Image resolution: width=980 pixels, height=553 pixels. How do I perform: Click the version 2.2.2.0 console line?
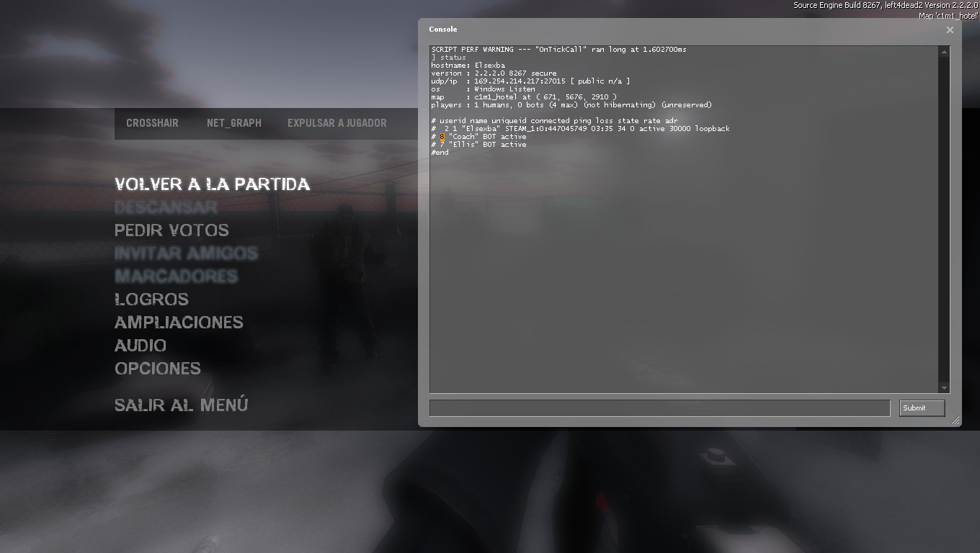click(x=494, y=73)
